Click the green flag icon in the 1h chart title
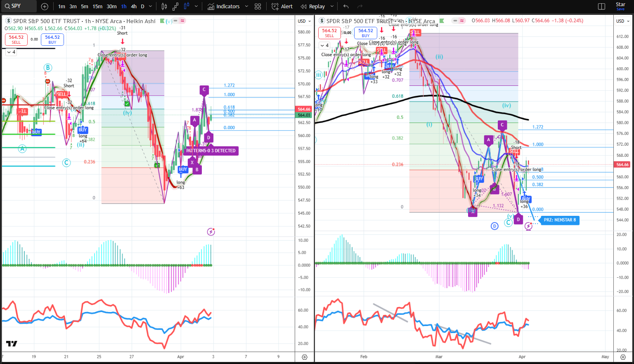This screenshot has height=364, width=634. 161,21
